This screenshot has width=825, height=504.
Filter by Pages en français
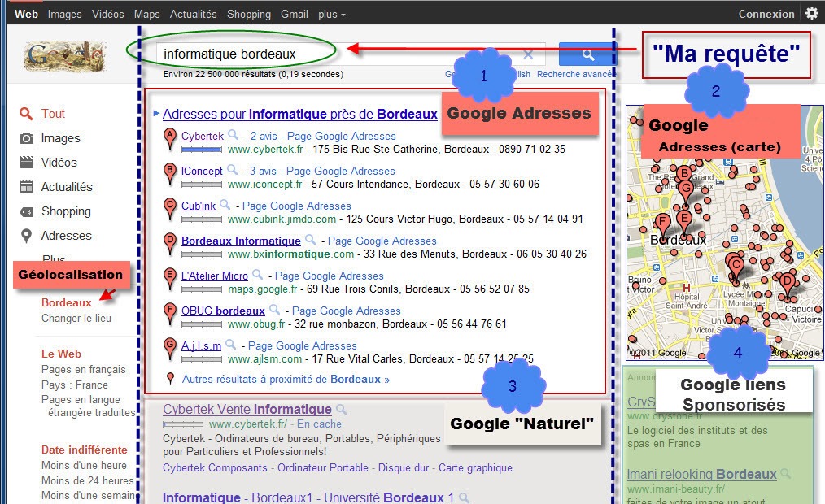tap(84, 369)
